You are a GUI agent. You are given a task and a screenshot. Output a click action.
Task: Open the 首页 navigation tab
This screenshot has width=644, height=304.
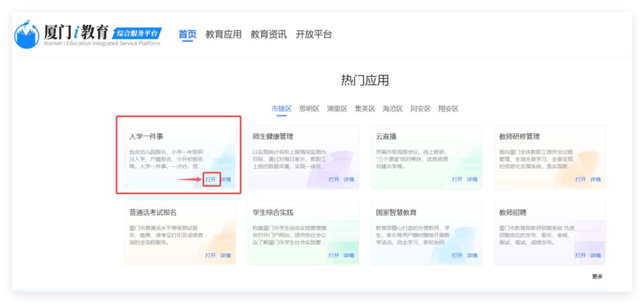coord(187,35)
